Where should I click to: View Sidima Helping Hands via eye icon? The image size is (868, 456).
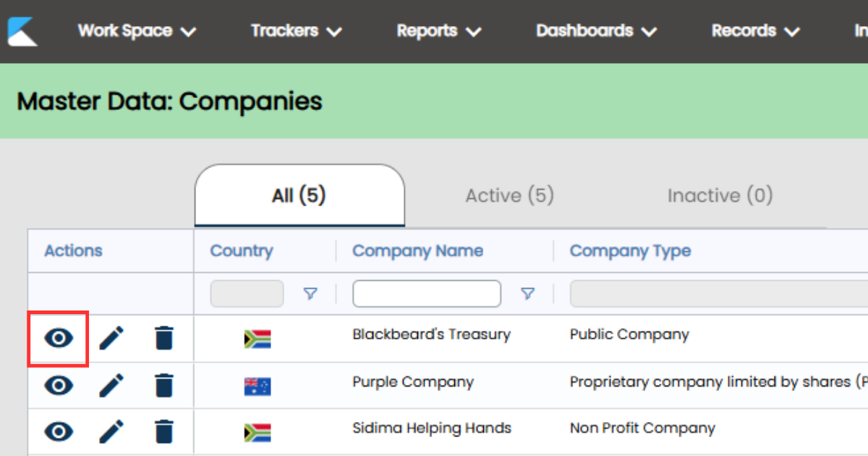tap(59, 432)
